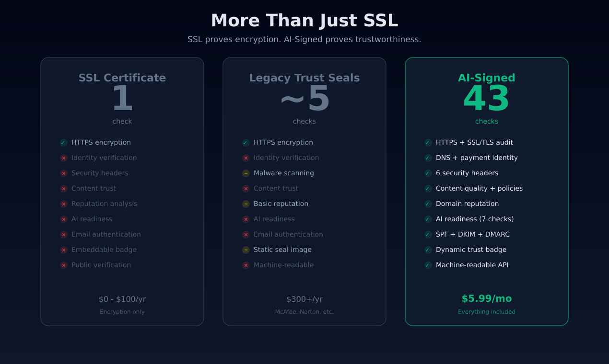Click the 'Content quality + policies' text

pos(479,189)
